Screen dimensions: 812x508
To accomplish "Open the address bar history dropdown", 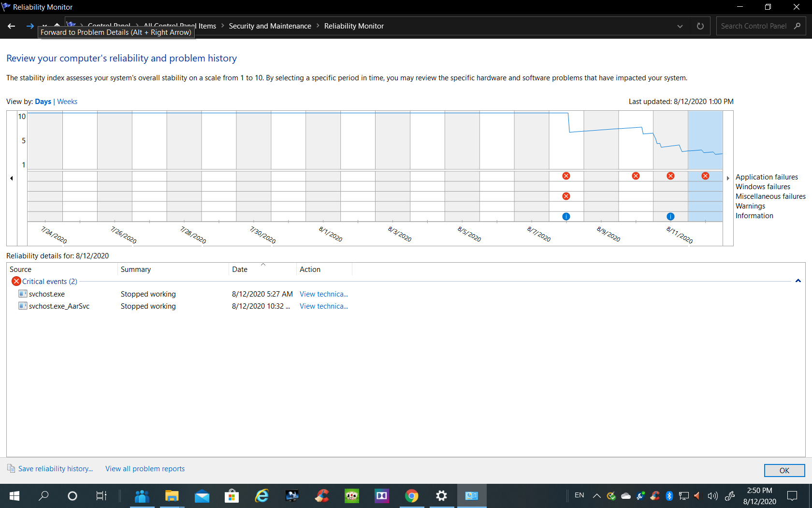I will tap(680, 26).
